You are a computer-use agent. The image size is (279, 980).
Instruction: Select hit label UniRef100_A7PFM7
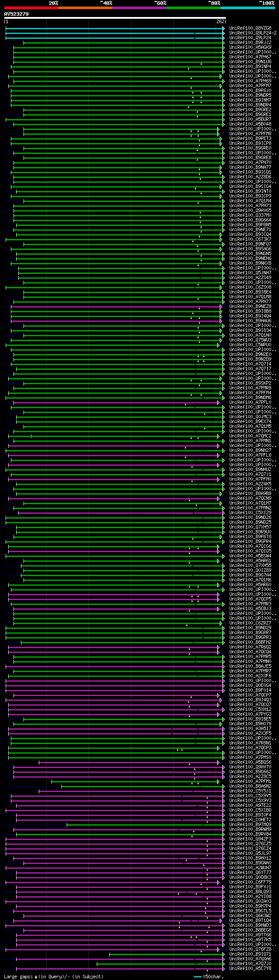click(x=250, y=86)
